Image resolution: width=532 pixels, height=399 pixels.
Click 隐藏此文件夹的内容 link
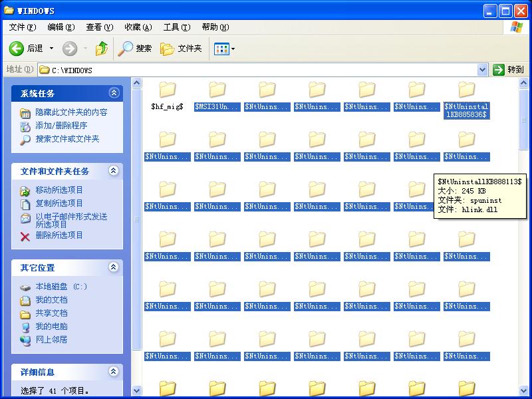tap(71, 112)
